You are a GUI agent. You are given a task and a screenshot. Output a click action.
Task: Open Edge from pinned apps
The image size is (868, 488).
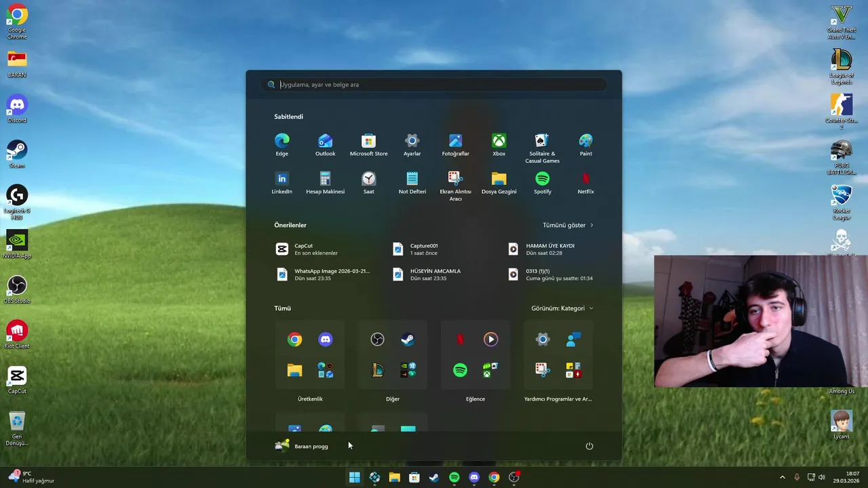tap(282, 145)
